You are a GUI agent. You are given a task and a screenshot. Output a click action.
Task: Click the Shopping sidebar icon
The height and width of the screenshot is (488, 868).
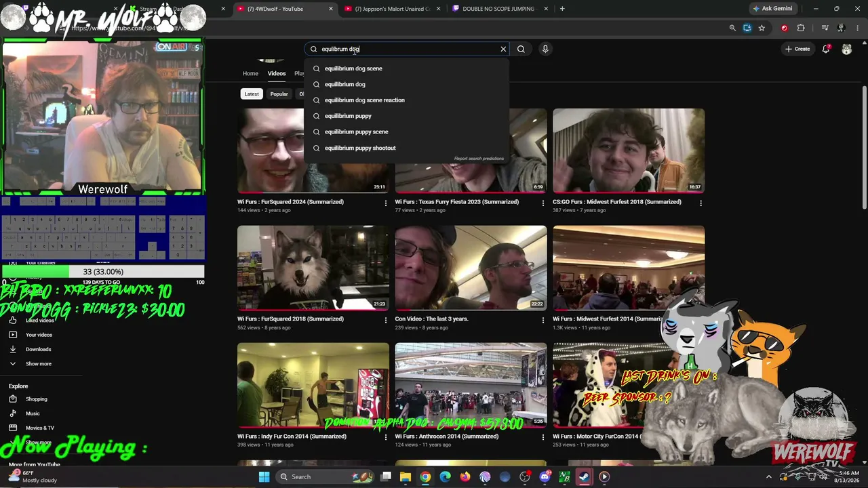[x=13, y=399]
